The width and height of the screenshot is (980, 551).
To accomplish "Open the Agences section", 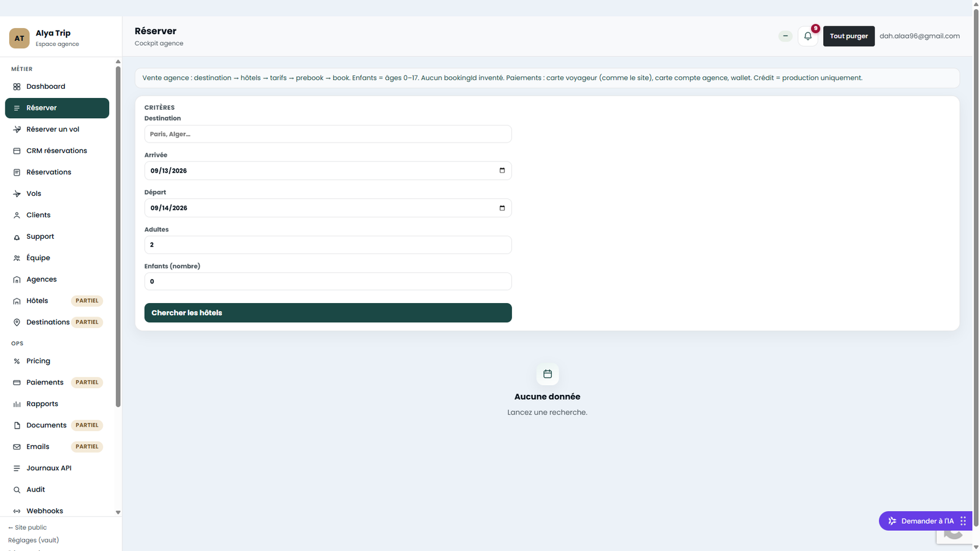I will click(57, 279).
